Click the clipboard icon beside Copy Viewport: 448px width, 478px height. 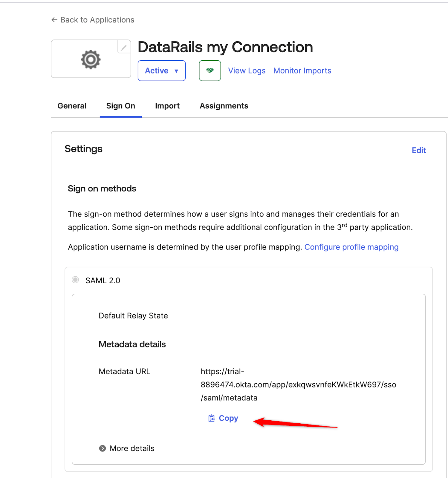point(212,418)
